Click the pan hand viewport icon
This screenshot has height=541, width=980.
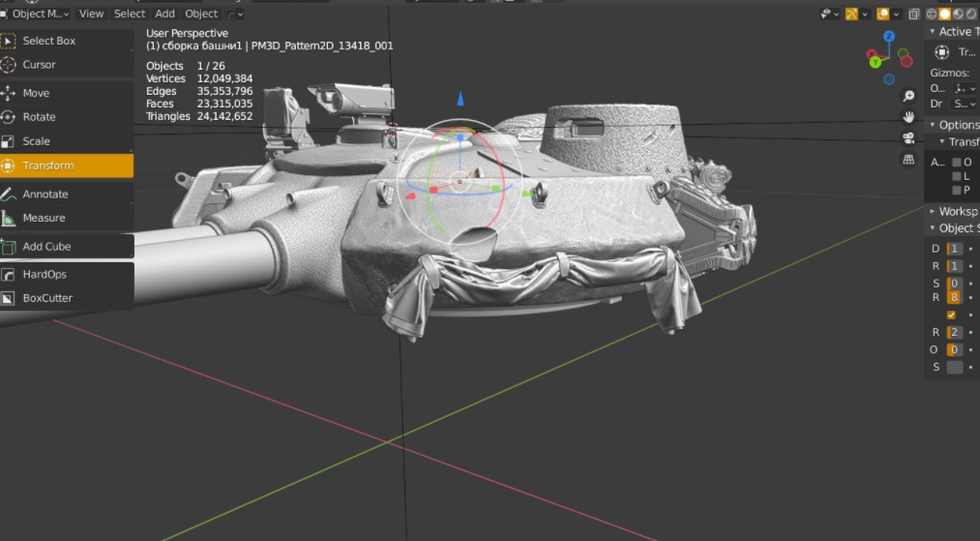pos(908,116)
